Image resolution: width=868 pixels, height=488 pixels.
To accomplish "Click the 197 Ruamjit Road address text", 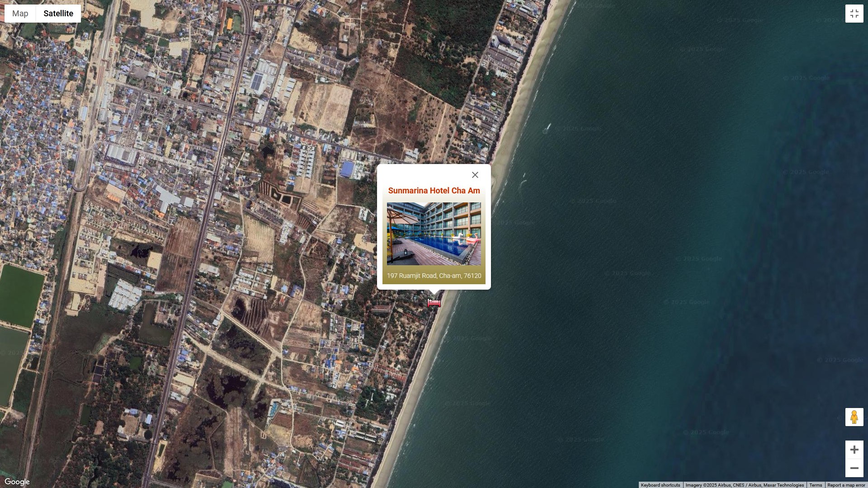I will (x=434, y=276).
